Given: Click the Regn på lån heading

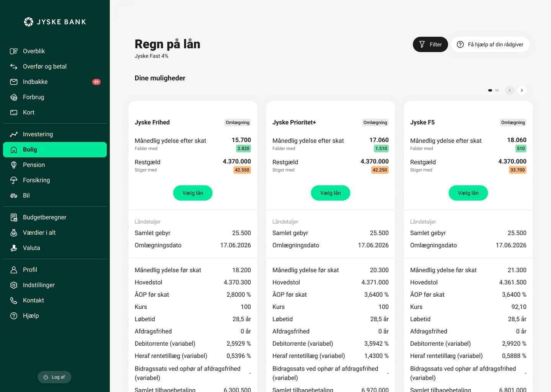Looking at the screenshot, I should click(x=168, y=44).
